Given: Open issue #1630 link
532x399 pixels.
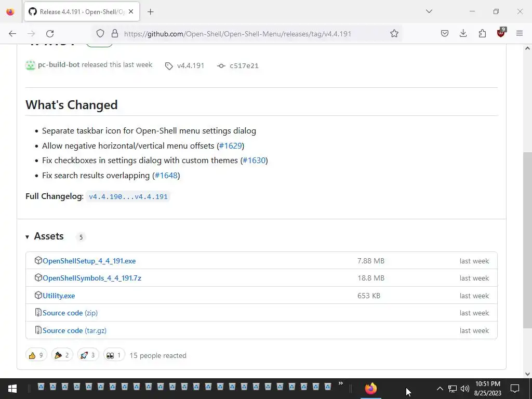Looking at the screenshot, I should pos(254,161).
